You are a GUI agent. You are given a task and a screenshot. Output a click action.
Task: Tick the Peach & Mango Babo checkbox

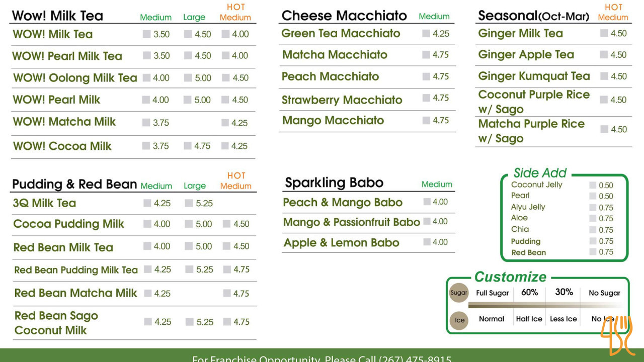[427, 202]
